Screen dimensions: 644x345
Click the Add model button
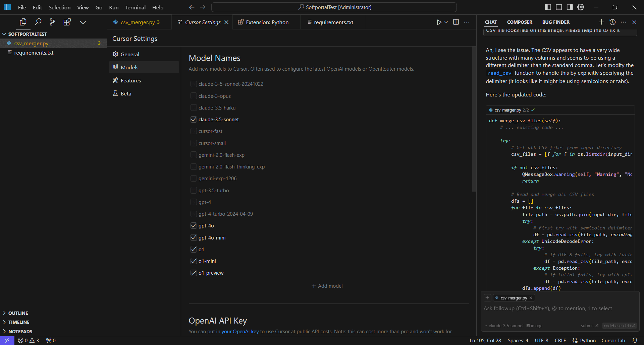pyautogui.click(x=327, y=286)
